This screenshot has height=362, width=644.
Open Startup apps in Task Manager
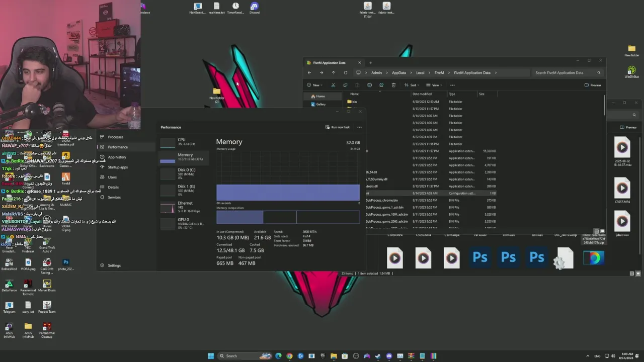click(x=118, y=167)
